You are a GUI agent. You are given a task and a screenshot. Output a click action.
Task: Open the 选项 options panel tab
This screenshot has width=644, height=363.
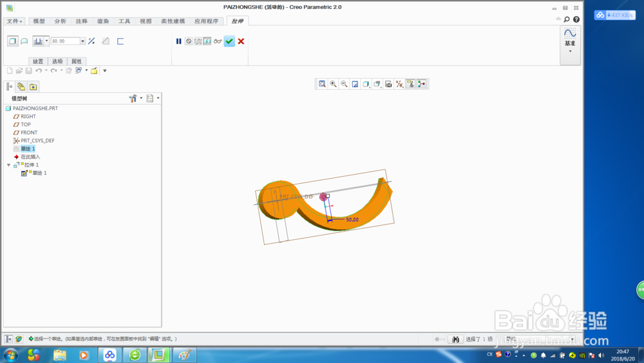tap(57, 61)
